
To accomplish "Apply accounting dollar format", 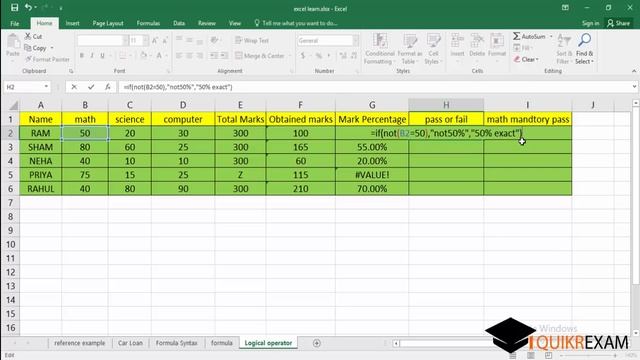I will 303,56.
